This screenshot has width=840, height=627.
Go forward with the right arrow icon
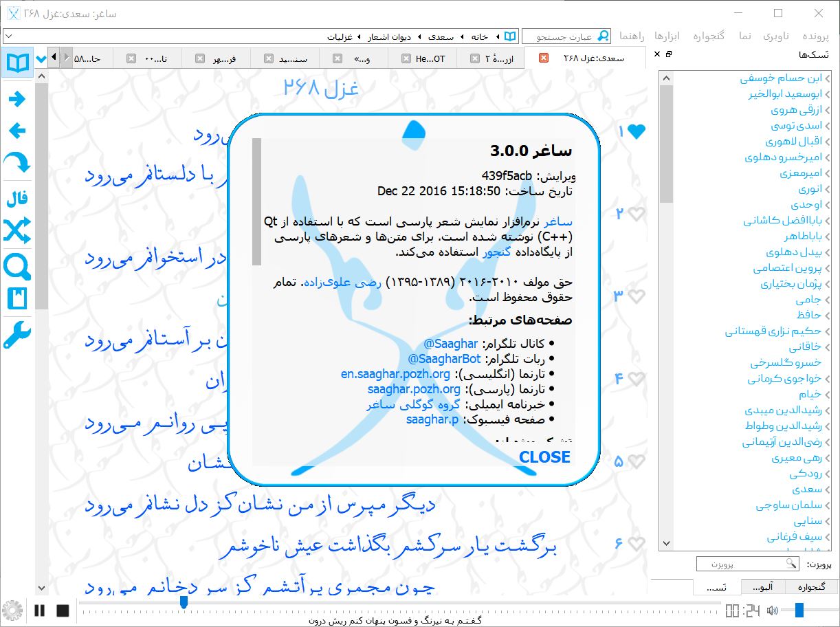(17, 100)
